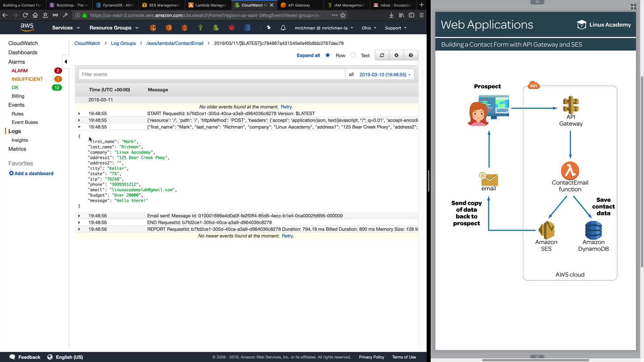The height and width of the screenshot is (362, 644).
Task: Open the time range 2019-03-10 dropdown
Action: coord(385,74)
